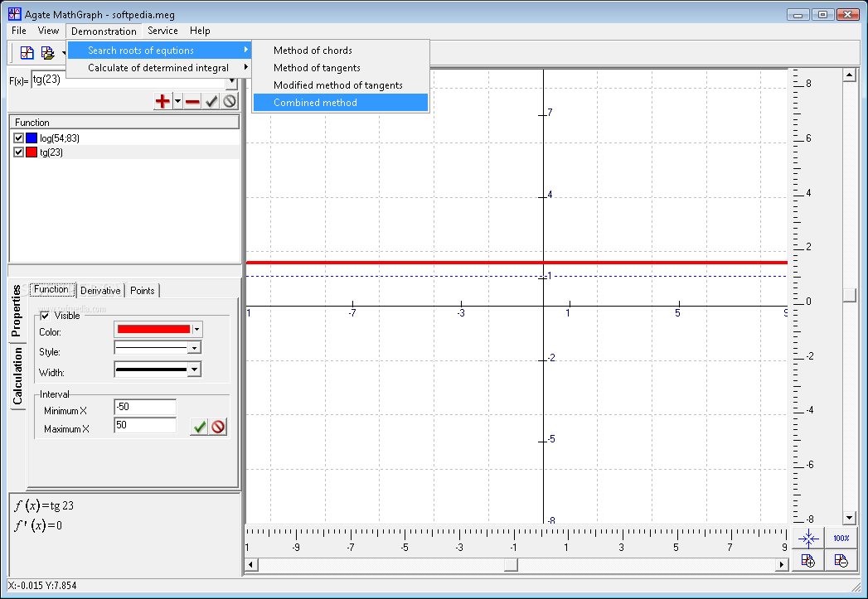Click the 100% zoom reset button
Image resolution: width=868 pixels, height=599 pixels.
pos(841,539)
